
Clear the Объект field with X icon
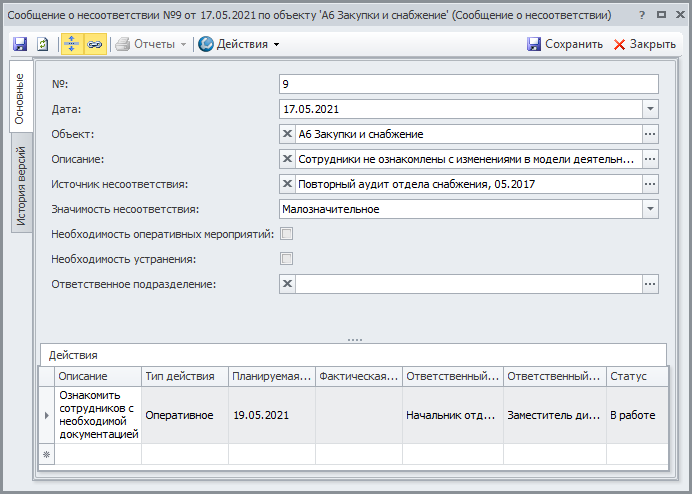pos(288,134)
